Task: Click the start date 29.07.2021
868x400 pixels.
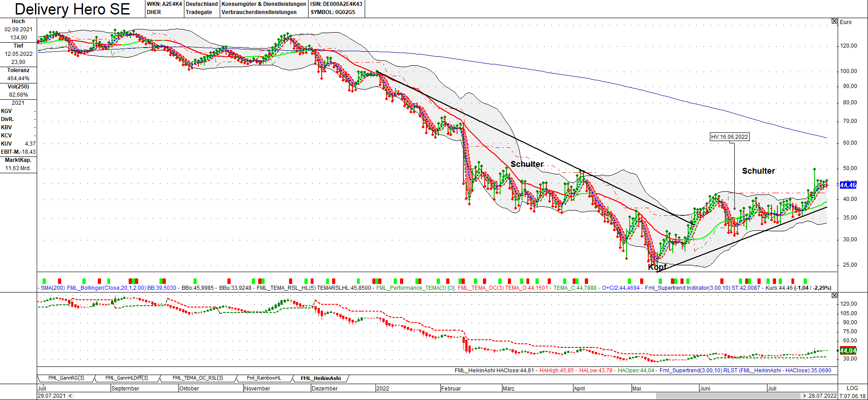Action: coord(52,396)
